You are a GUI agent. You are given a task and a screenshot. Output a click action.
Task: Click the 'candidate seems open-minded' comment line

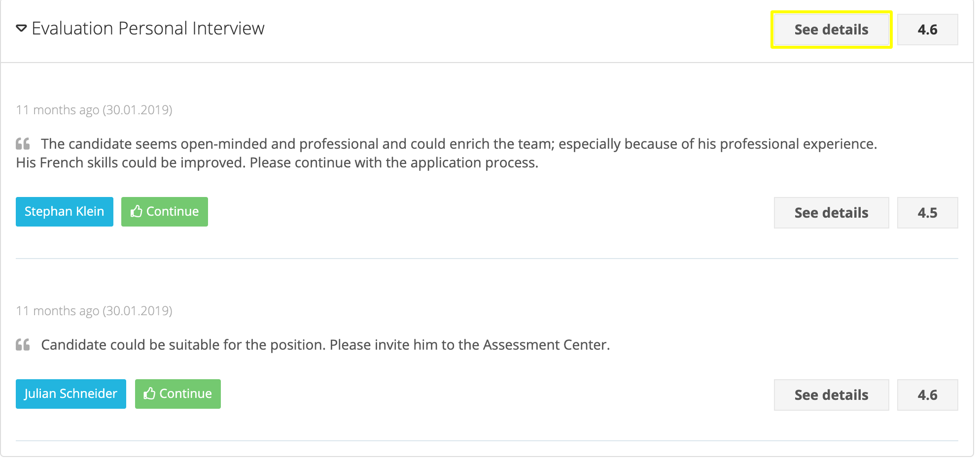[x=458, y=144]
